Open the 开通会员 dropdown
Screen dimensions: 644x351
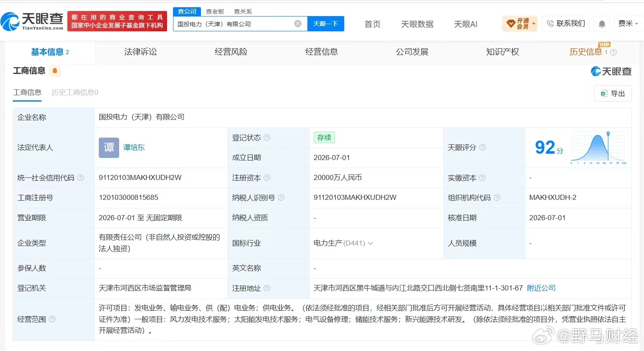pyautogui.click(x=520, y=24)
